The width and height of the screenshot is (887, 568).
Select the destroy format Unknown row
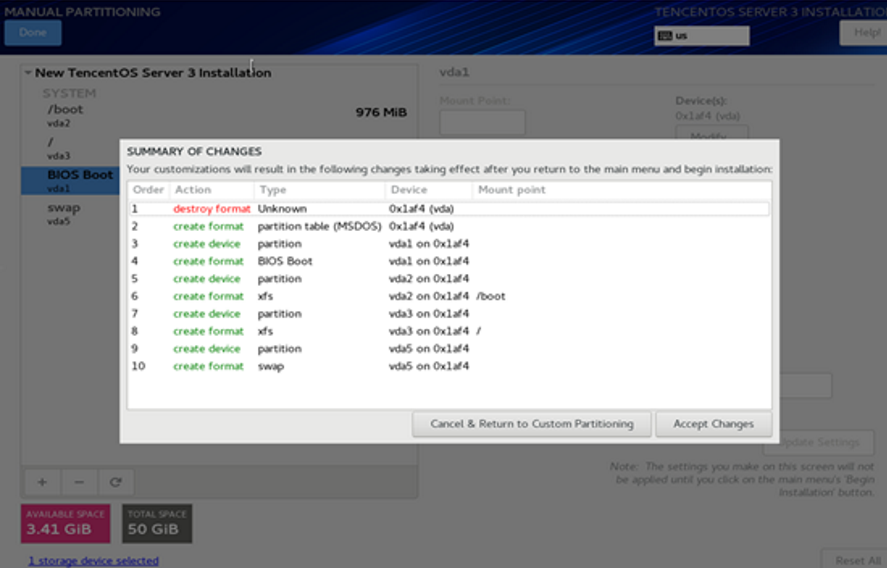(x=449, y=209)
